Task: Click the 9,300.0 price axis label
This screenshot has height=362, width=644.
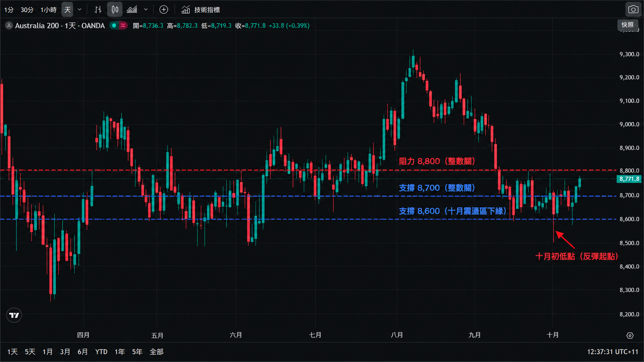Action: pyautogui.click(x=629, y=54)
